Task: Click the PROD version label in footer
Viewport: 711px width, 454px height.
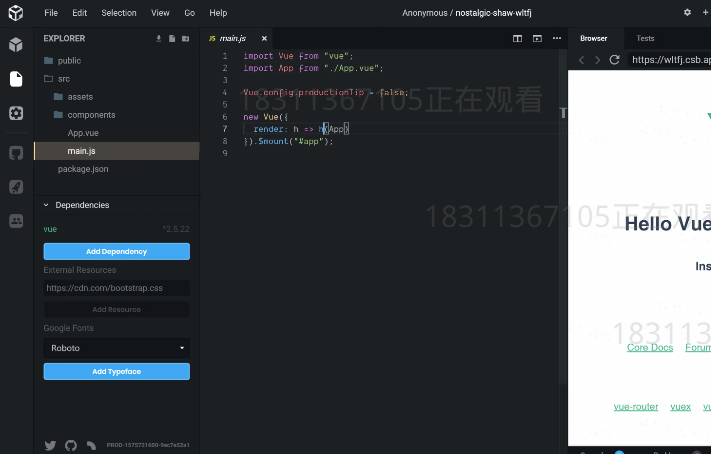Action: coord(148,445)
